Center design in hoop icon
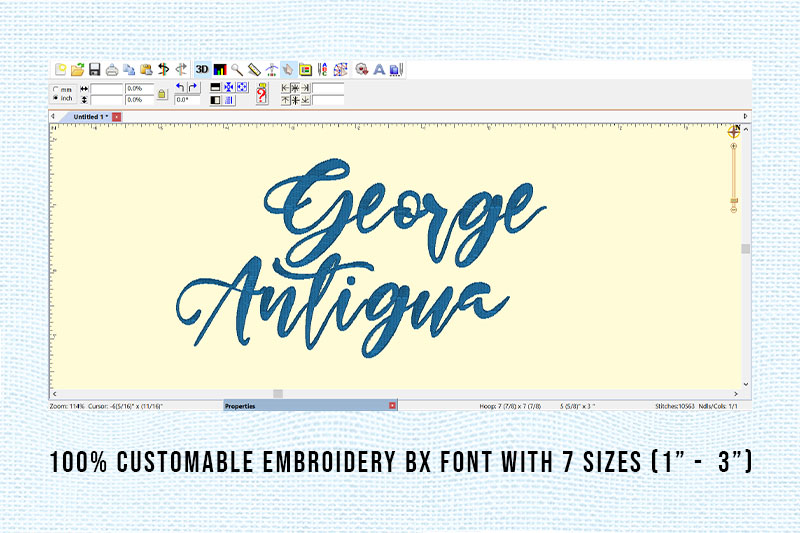 [229, 87]
